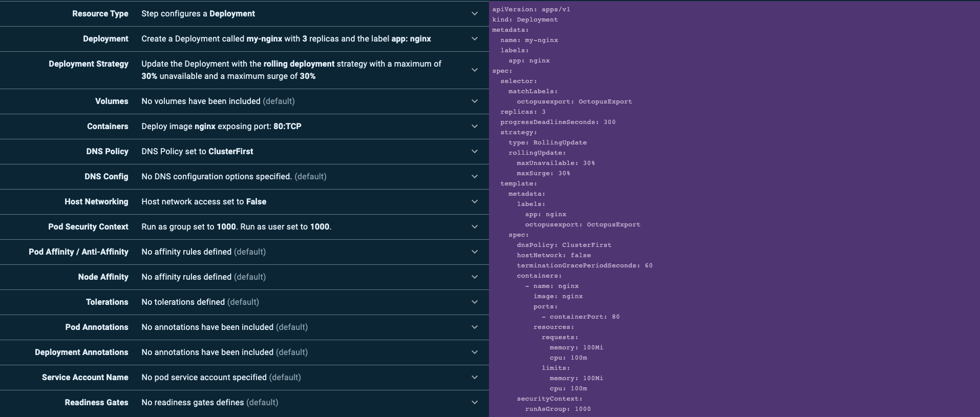Expand the Readiness Gates chevron
This screenshot has width=980, height=417.
pos(475,403)
